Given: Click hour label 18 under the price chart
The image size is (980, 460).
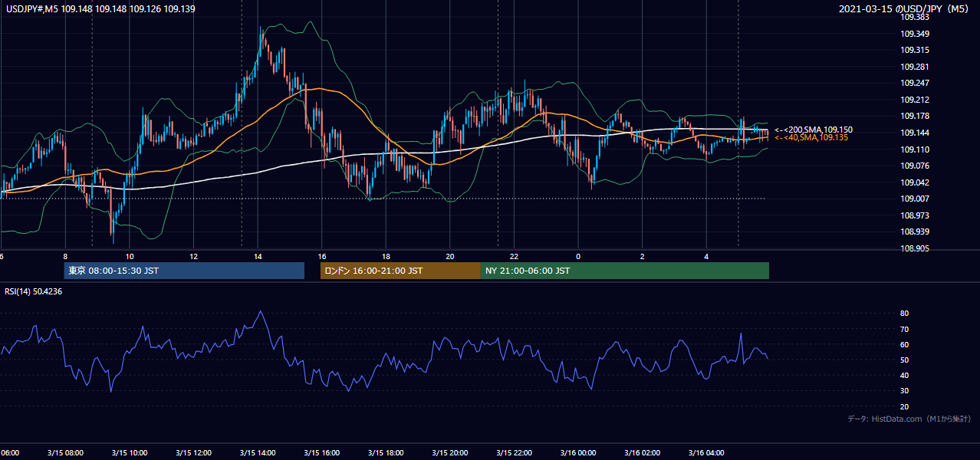Looking at the screenshot, I should click(386, 257).
